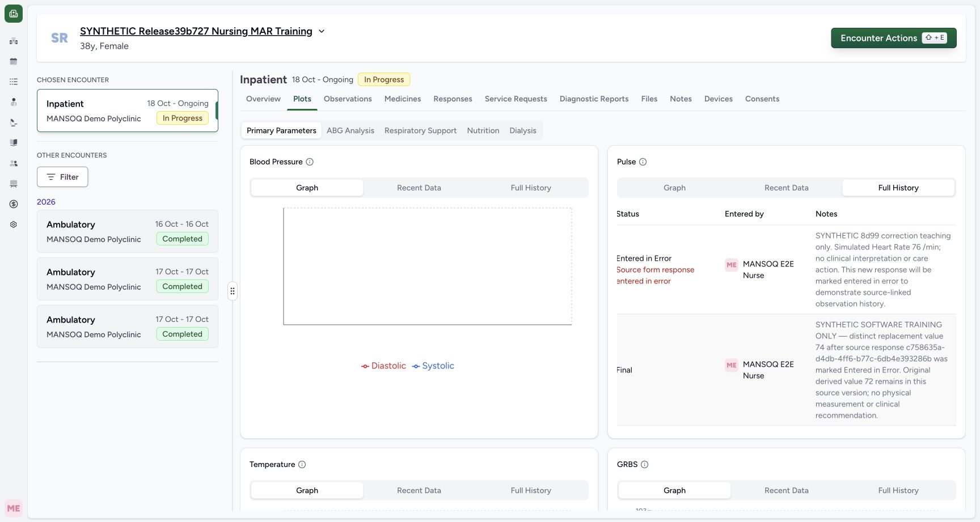980x522 pixels.
Task: Select Pulse Graph view
Action: click(x=674, y=188)
